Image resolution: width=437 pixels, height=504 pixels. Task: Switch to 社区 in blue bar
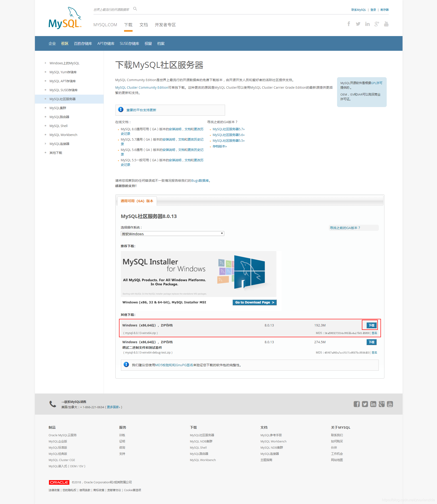(x=65, y=43)
